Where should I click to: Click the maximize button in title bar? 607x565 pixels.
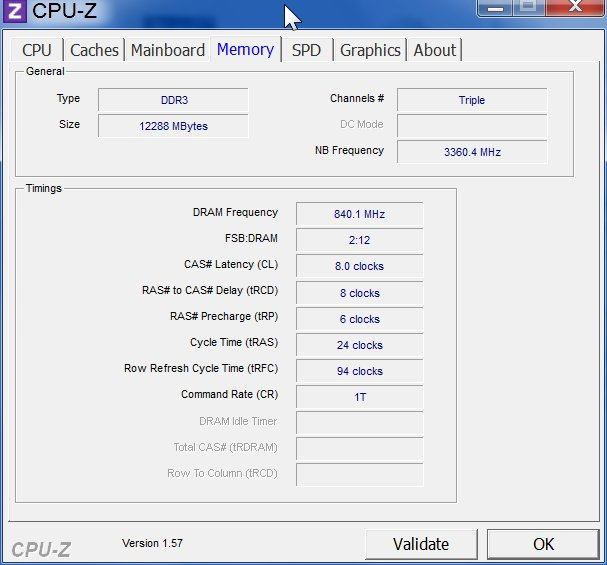point(529,7)
